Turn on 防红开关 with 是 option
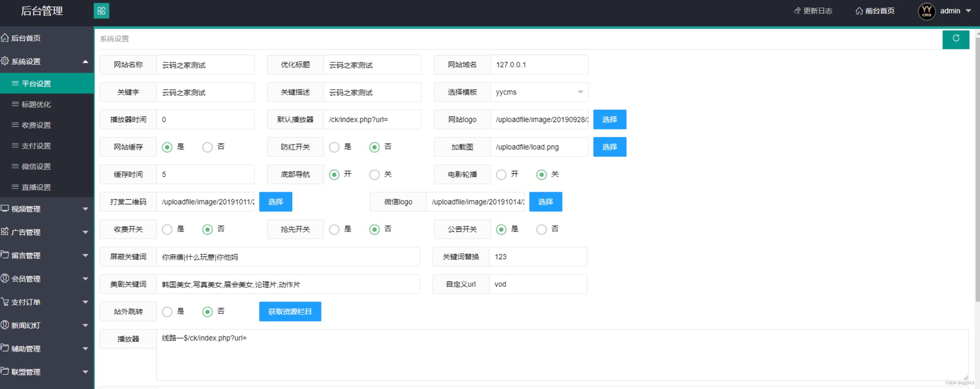The image size is (980, 389). (334, 147)
